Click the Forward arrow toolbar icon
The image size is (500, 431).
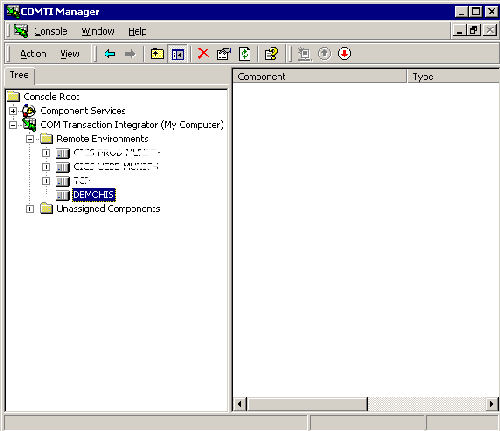click(130, 54)
